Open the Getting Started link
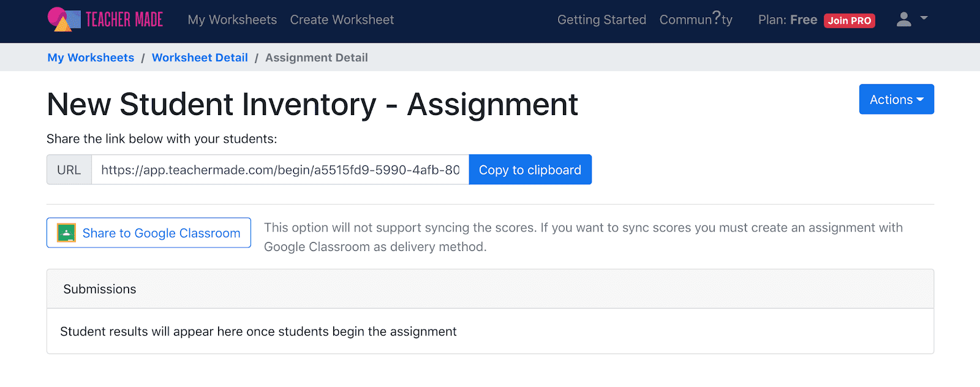The height and width of the screenshot is (387, 980). point(601,20)
